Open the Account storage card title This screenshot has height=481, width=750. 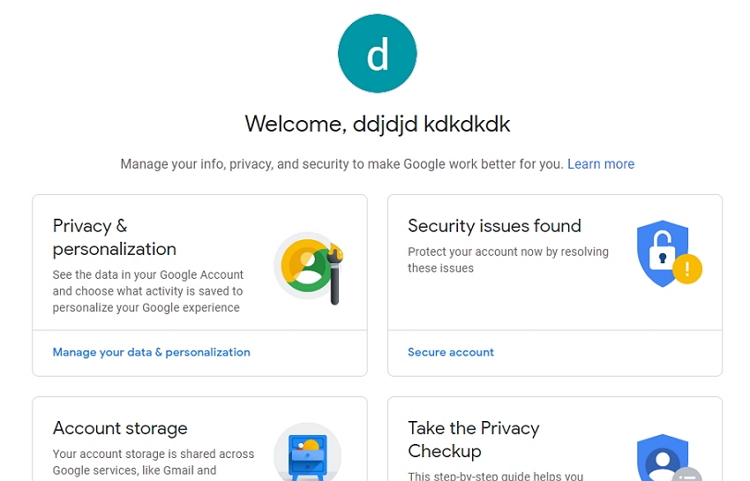(x=120, y=428)
